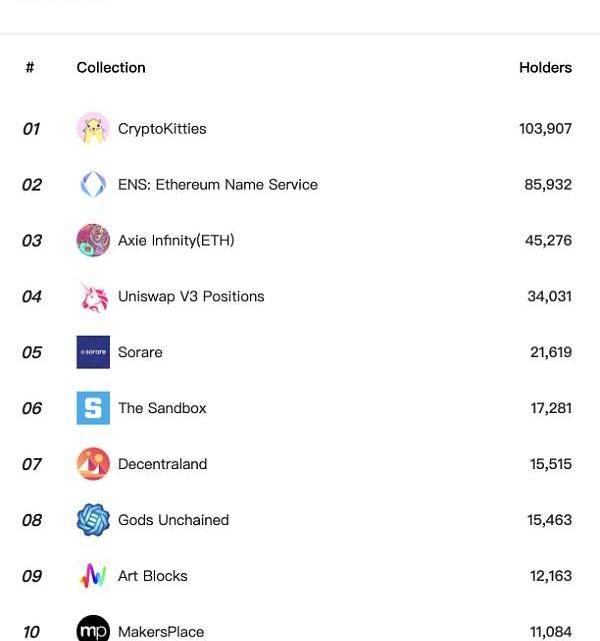
Task: Open the Decentraland collection name
Action: [x=162, y=465]
